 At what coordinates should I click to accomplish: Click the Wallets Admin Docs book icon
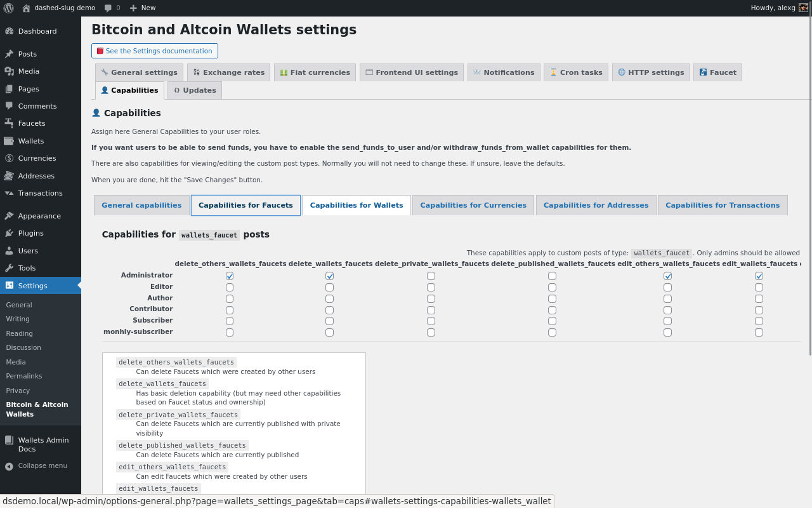click(9, 440)
